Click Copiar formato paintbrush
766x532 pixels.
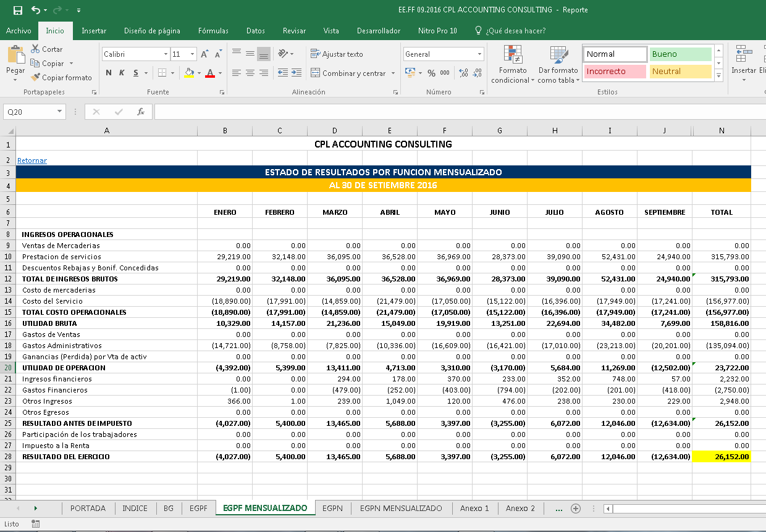pos(35,77)
